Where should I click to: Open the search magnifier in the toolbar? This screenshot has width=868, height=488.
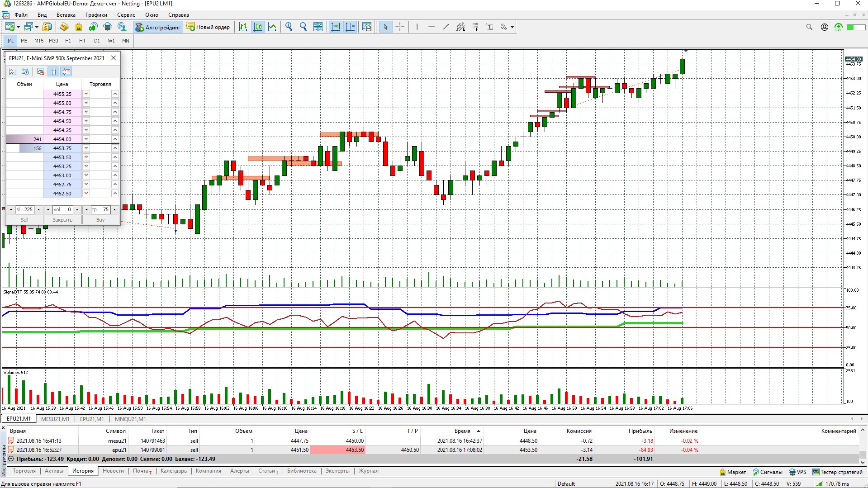pyautogui.click(x=809, y=27)
